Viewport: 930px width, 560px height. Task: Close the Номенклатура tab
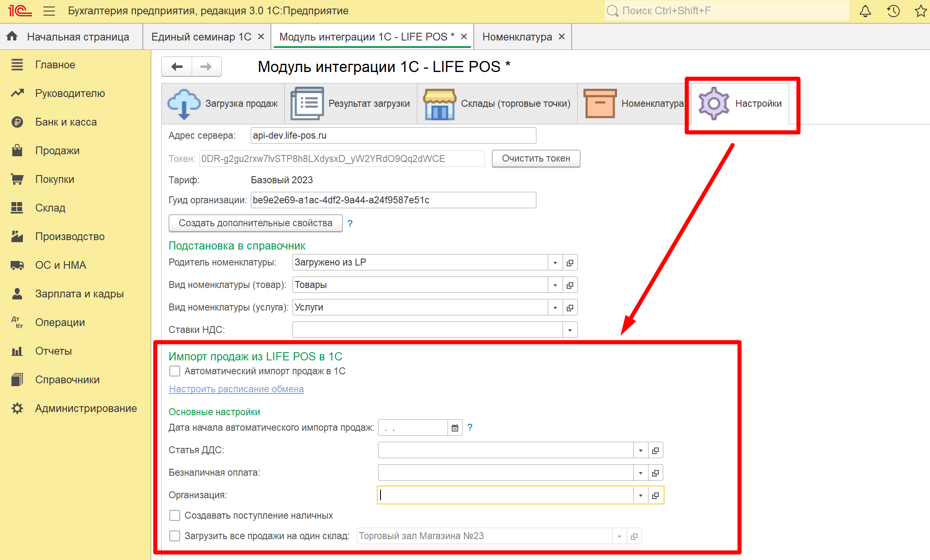point(562,36)
